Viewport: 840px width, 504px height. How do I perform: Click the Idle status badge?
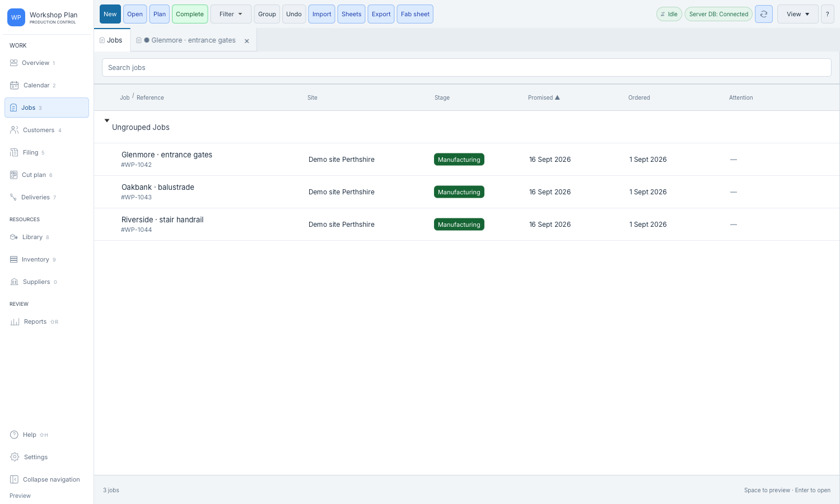[x=669, y=14]
